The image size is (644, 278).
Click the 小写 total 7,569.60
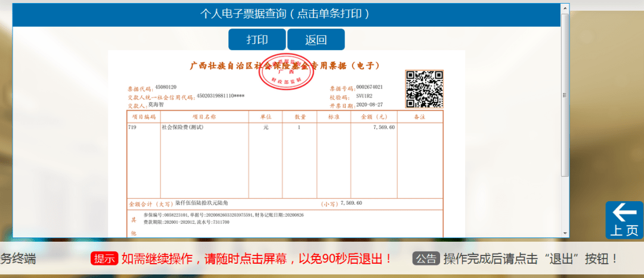click(x=351, y=203)
